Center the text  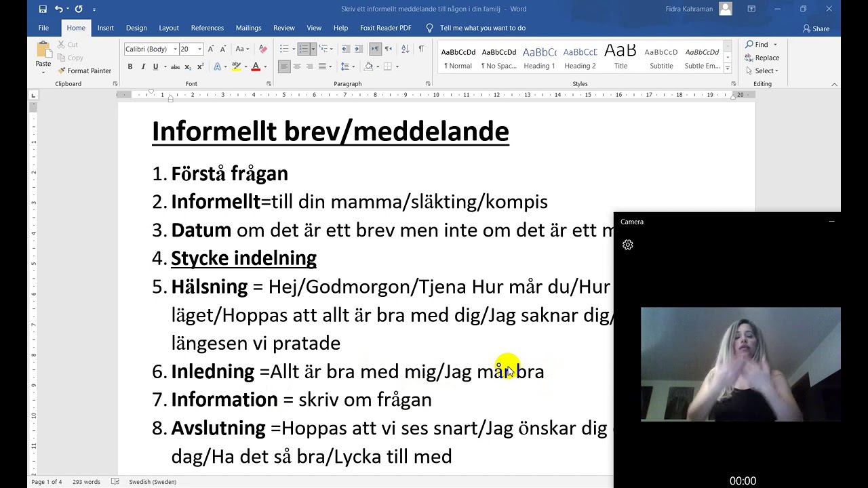tap(298, 66)
